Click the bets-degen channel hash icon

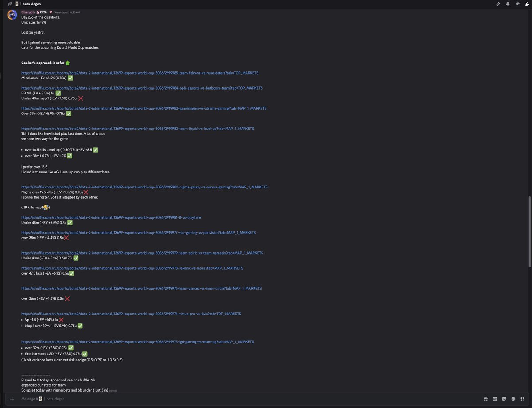9,4
